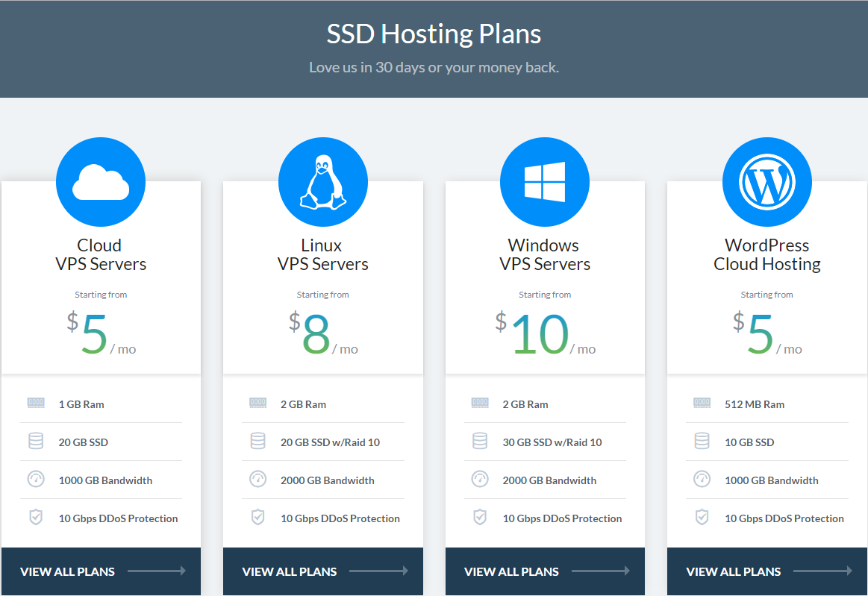Click the Windows logo icon
This screenshot has width=868, height=596.
tap(545, 182)
